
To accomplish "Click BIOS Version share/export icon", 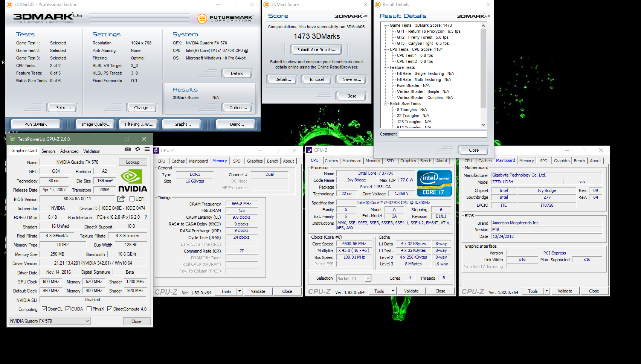I will [x=121, y=199].
